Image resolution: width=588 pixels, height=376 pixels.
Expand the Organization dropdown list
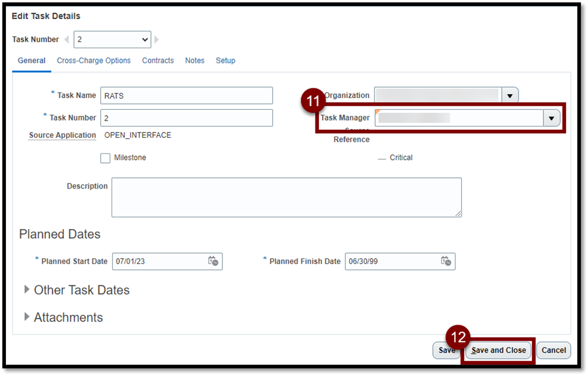pos(510,95)
